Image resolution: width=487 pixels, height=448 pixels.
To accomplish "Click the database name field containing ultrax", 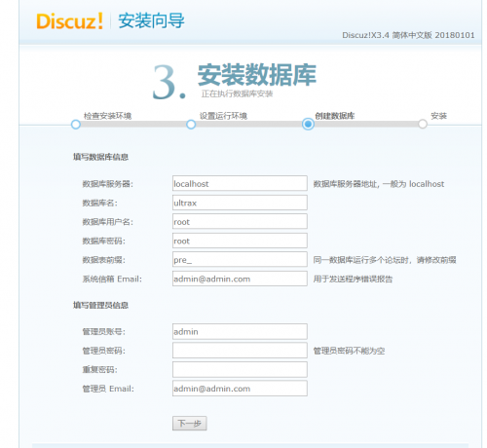I will click(240, 203).
